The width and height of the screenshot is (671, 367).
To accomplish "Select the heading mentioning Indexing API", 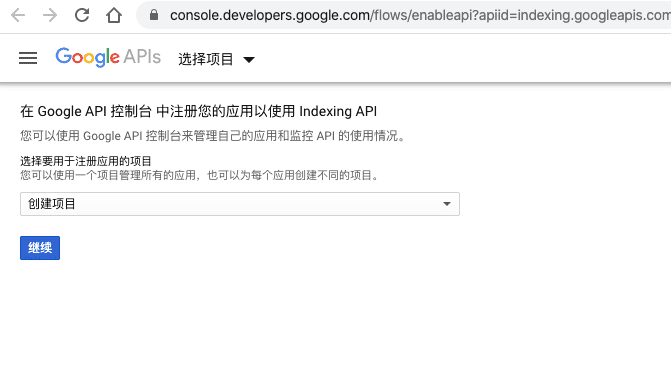I will pos(199,111).
